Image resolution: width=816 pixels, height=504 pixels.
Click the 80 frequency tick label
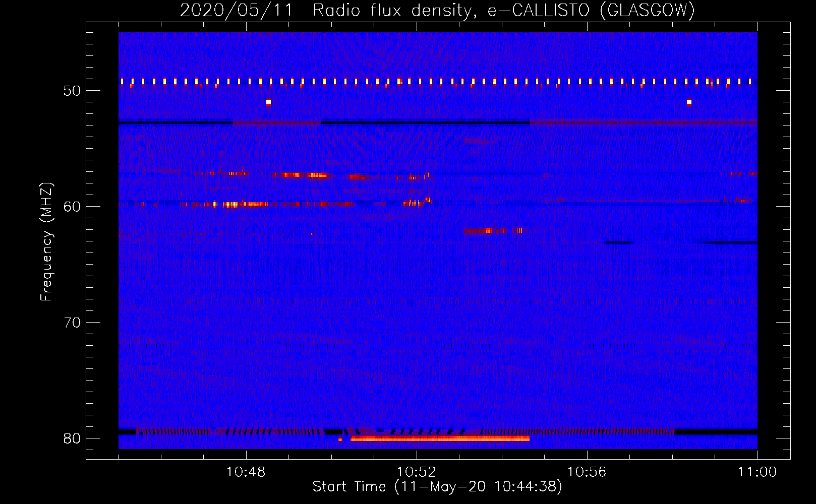[x=72, y=438]
